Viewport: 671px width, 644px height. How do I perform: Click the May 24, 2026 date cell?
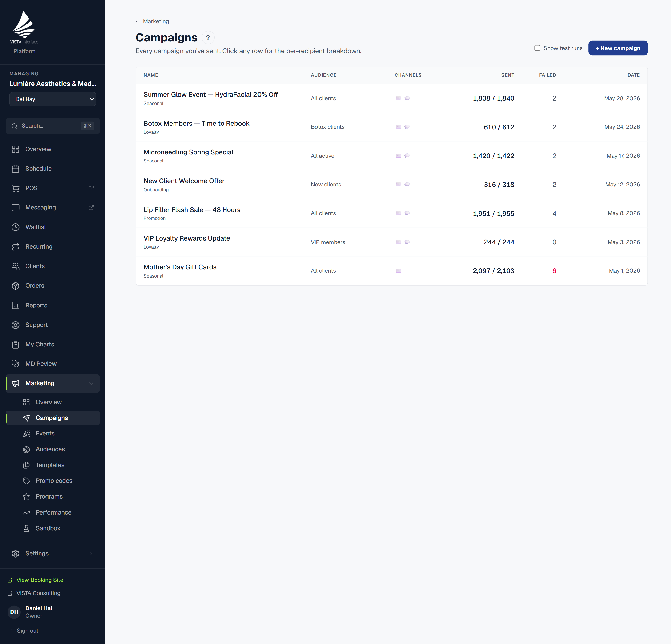pyautogui.click(x=622, y=127)
